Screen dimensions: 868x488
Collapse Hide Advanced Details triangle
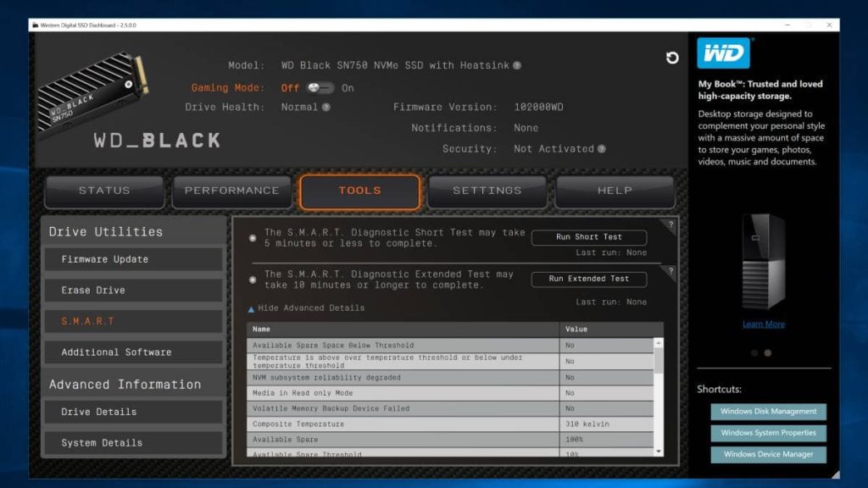click(251, 309)
